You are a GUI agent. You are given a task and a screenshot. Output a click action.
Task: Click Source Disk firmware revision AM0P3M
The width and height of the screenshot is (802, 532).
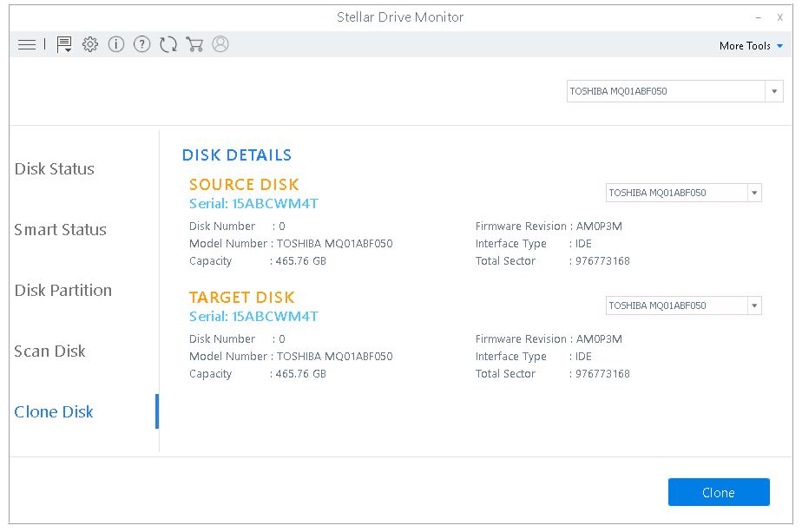pyautogui.click(x=599, y=227)
